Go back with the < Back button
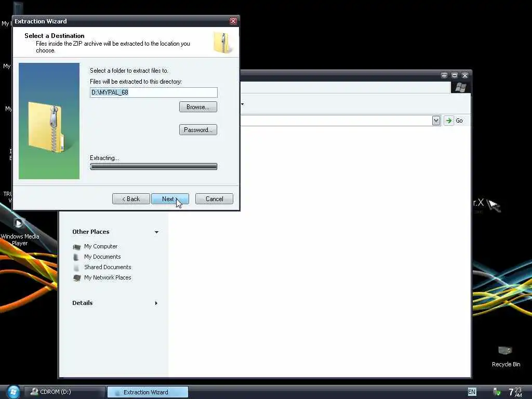 [131, 199]
